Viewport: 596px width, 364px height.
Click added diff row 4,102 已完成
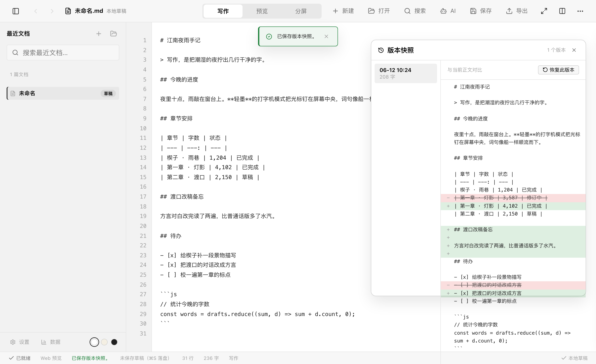pyautogui.click(x=513, y=206)
